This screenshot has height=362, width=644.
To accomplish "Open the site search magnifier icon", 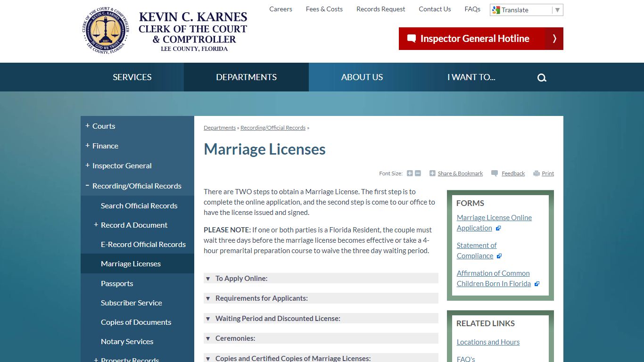I will tap(542, 78).
